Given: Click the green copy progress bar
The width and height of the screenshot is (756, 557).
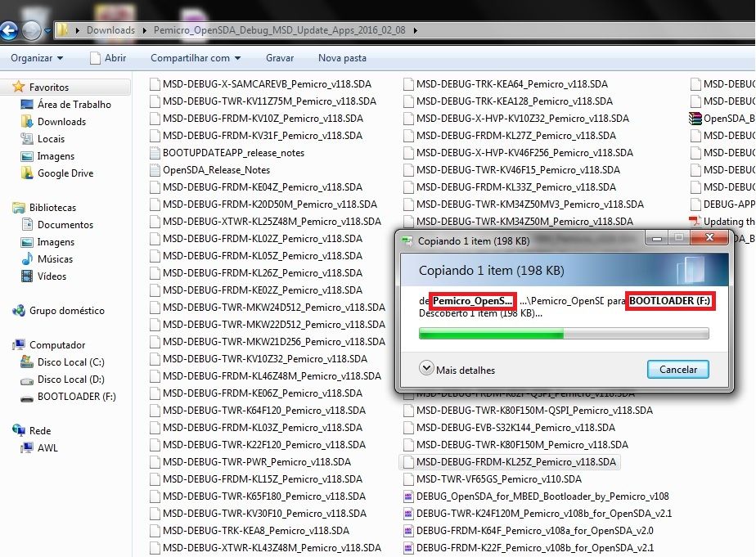Looking at the screenshot, I should 564,333.
